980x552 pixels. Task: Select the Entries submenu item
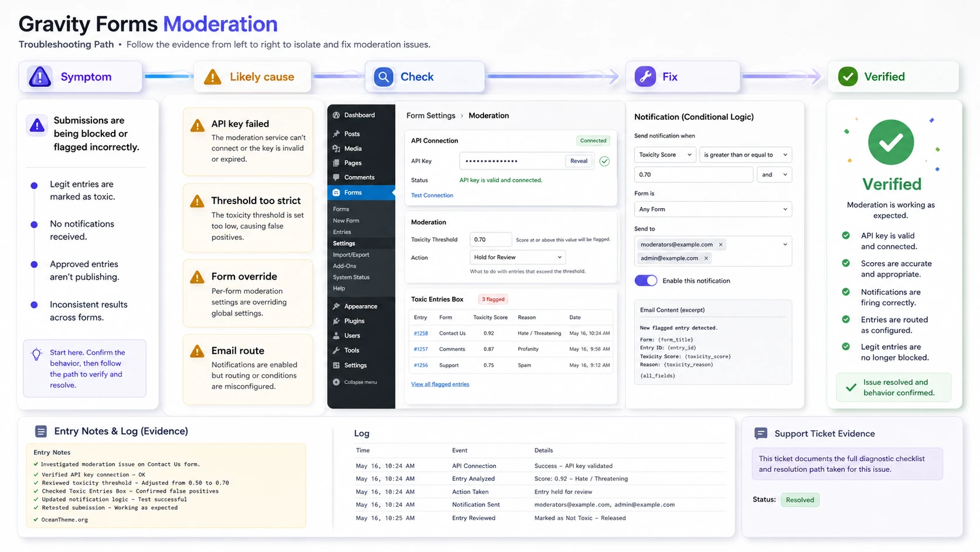click(342, 232)
